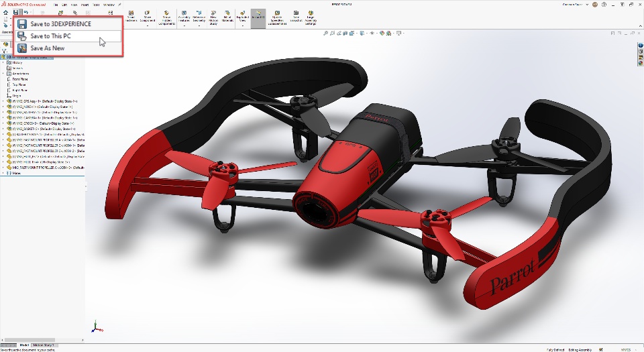Expand the Reference Geometry dropdown arrow
The height and width of the screenshot is (352, 644).
click(x=199, y=26)
